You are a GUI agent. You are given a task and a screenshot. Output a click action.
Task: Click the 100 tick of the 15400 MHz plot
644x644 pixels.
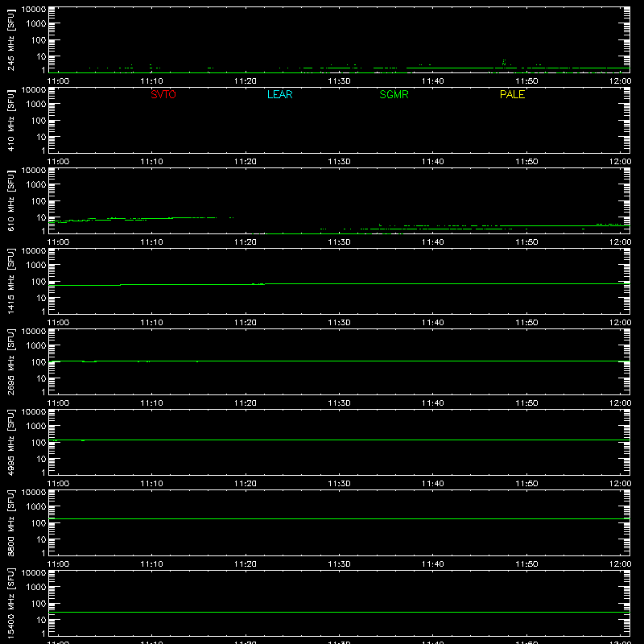[39, 604]
